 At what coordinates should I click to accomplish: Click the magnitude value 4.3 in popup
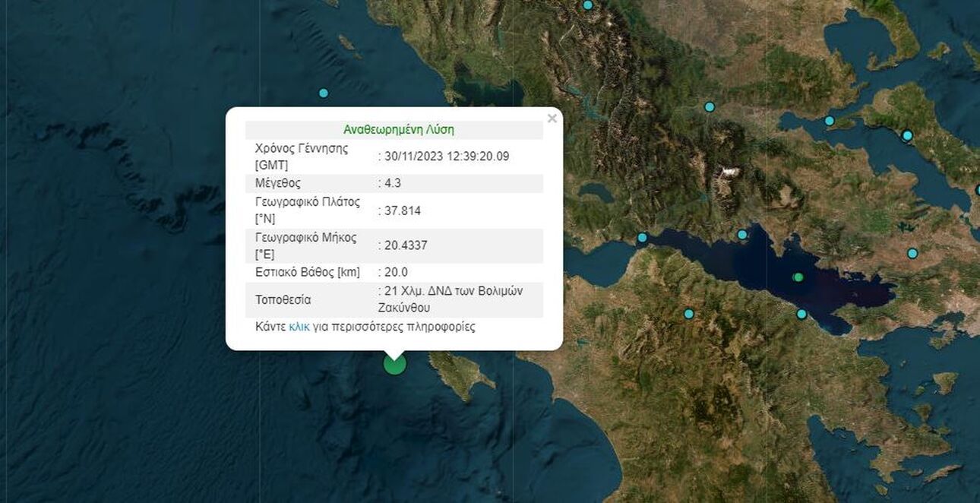394,183
